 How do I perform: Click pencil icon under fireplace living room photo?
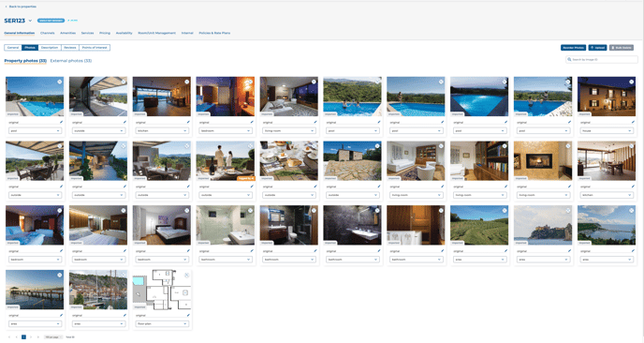(570, 186)
